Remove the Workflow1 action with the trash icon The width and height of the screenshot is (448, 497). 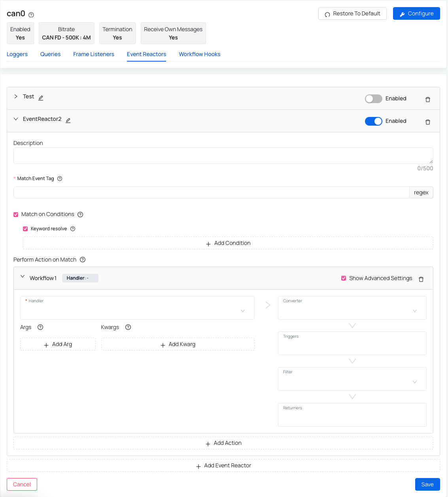coord(421,279)
